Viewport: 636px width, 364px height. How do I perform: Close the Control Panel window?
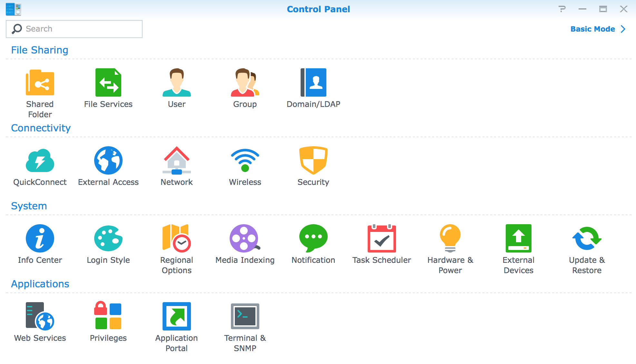click(624, 9)
